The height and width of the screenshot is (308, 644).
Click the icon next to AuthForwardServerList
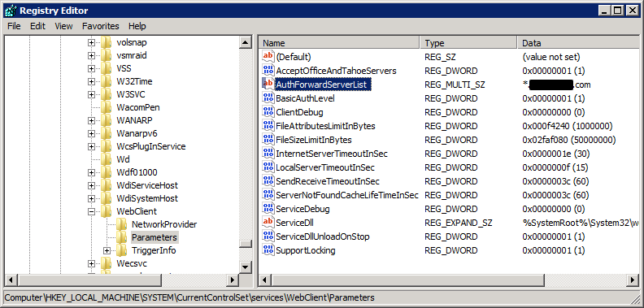click(x=268, y=85)
